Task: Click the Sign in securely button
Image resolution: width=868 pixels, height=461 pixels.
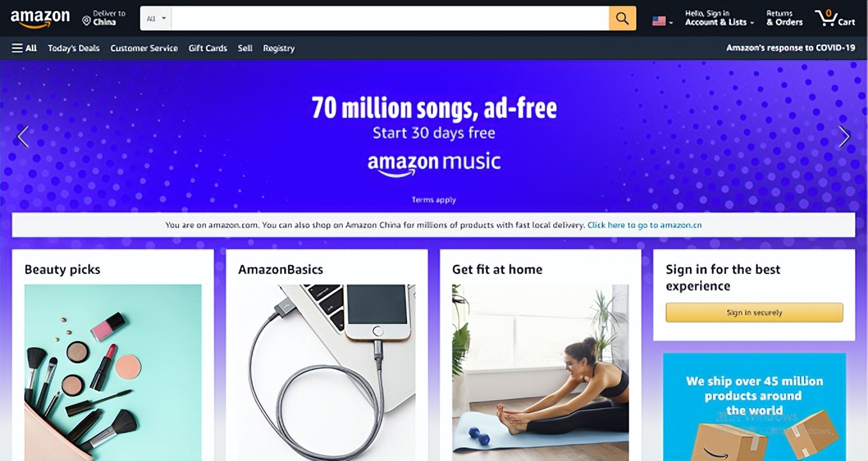Action: click(x=754, y=312)
